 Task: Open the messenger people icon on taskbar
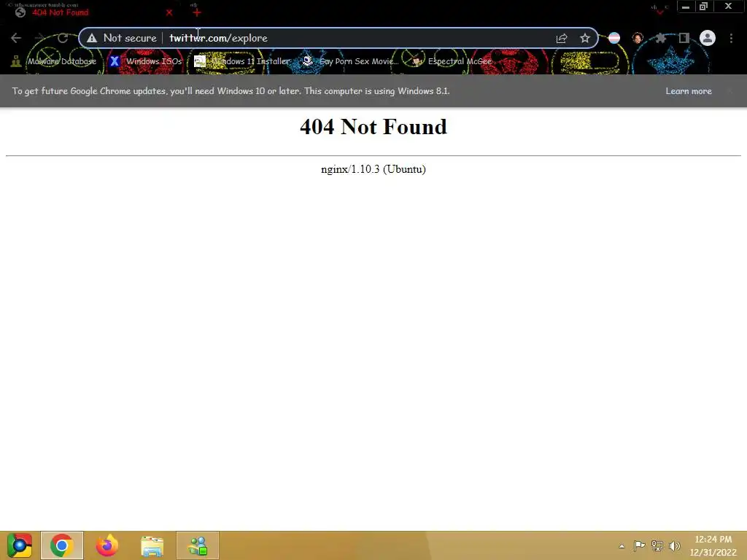click(x=198, y=545)
